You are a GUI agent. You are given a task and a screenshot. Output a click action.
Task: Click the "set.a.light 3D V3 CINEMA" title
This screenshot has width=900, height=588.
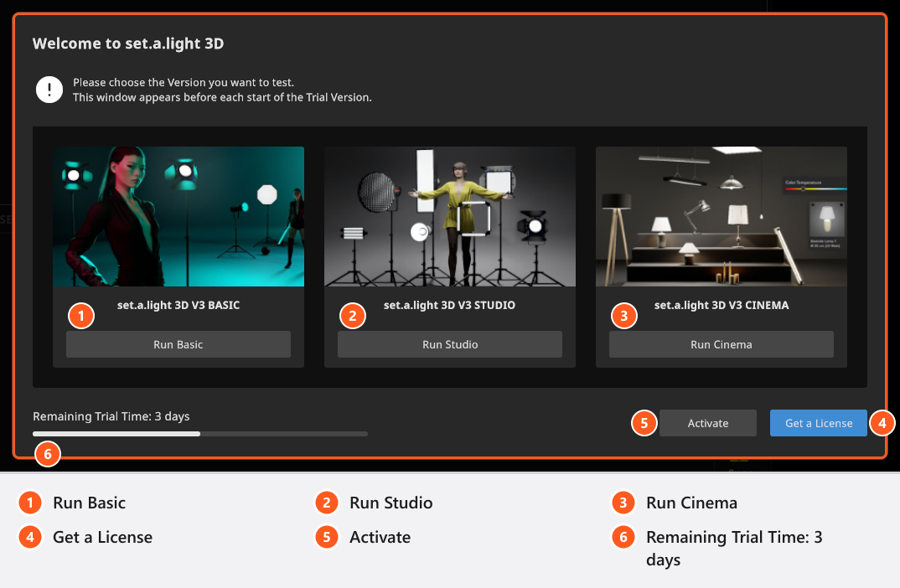coord(722,305)
